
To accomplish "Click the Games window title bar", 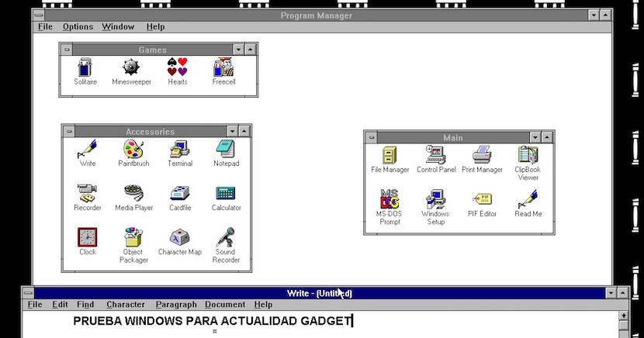I will (152, 50).
